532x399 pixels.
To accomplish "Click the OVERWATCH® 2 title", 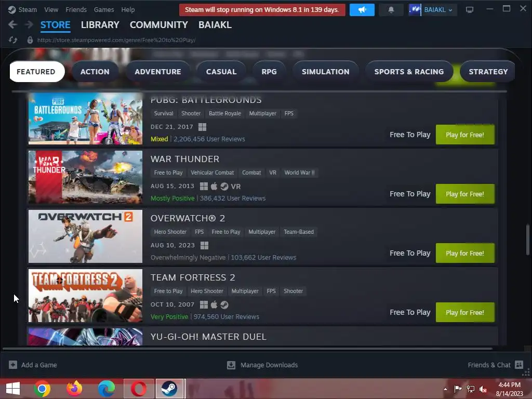I will 188,218.
